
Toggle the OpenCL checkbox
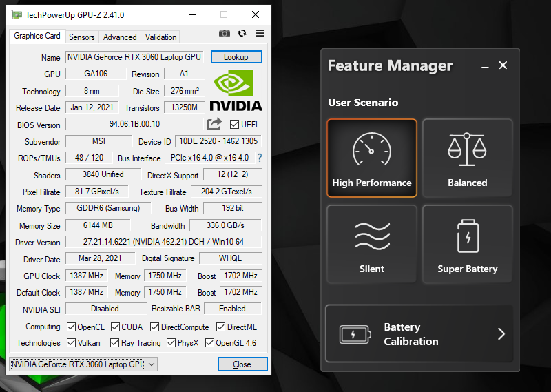click(x=71, y=327)
